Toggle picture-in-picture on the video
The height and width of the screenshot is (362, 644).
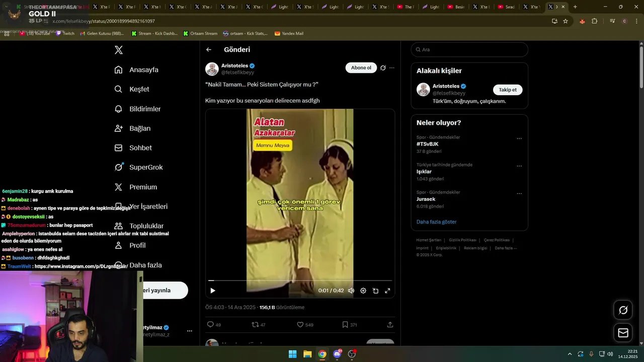pyautogui.click(x=375, y=291)
